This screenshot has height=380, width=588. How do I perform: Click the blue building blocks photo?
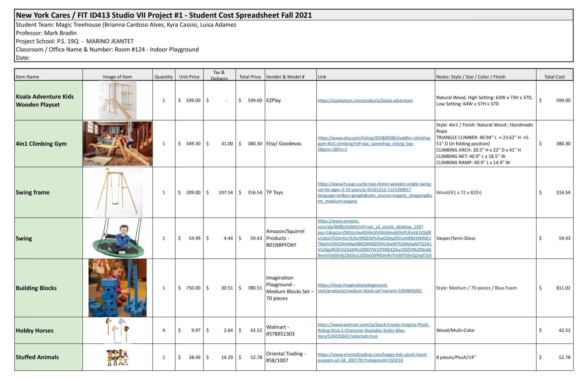tap(117, 288)
